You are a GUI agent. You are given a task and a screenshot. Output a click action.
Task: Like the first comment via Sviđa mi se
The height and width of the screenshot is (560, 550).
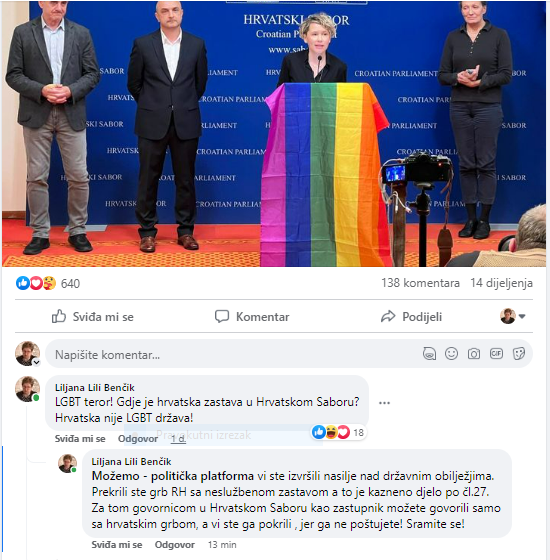coord(80,439)
